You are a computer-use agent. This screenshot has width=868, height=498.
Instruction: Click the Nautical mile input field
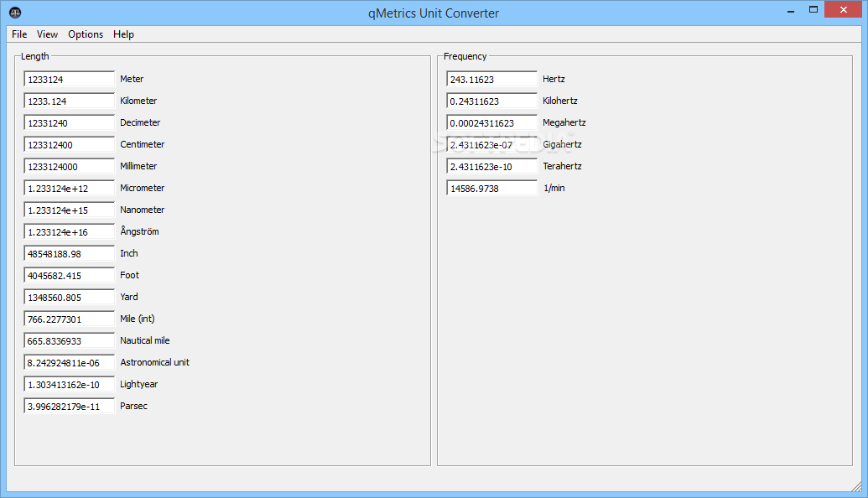(70, 341)
